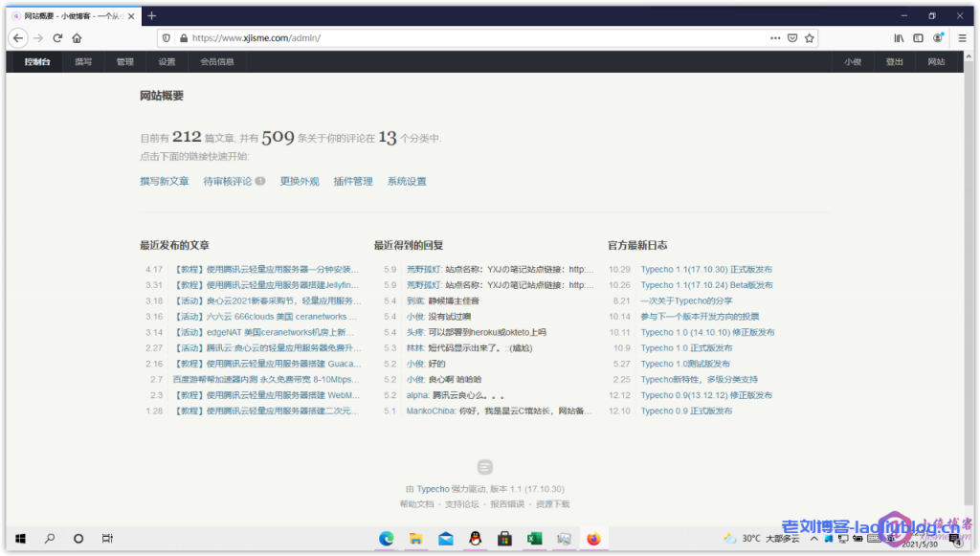Reload the page with the refresh icon
This screenshot has width=980, height=556.
click(x=57, y=38)
